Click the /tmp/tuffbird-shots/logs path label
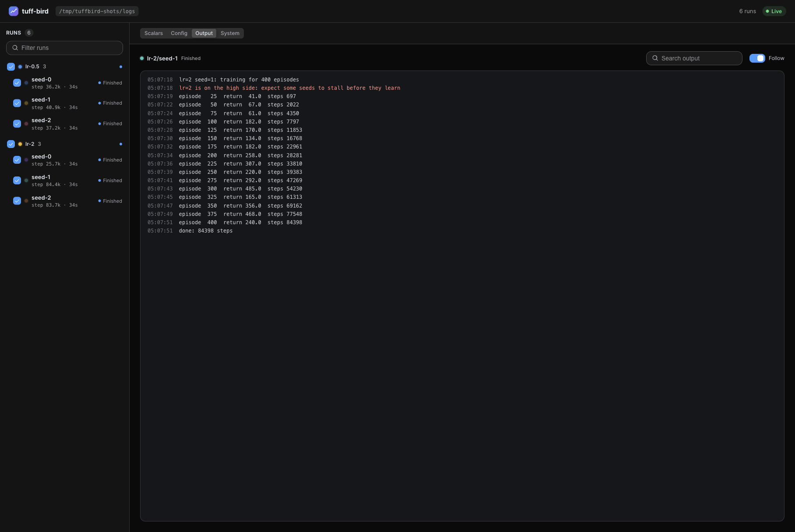The height and width of the screenshot is (532, 795). point(97,11)
